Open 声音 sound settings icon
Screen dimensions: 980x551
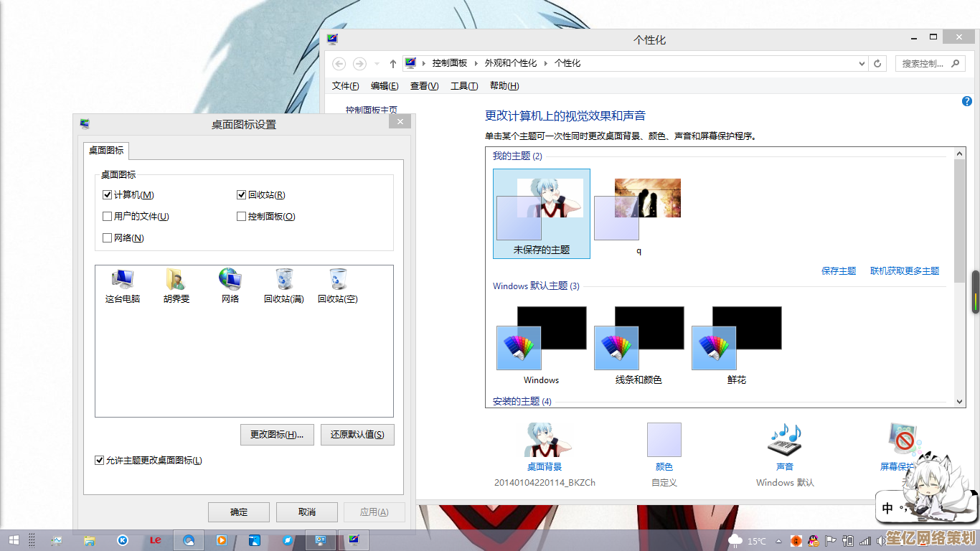[x=785, y=441]
